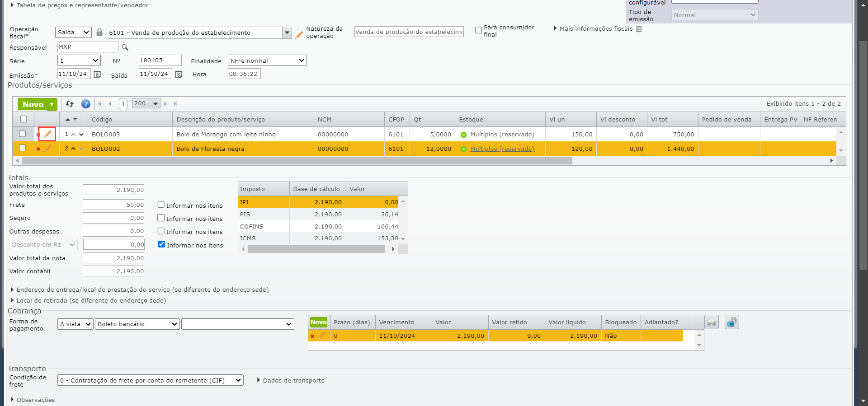Click the padlock icon next to the printer

(732, 322)
